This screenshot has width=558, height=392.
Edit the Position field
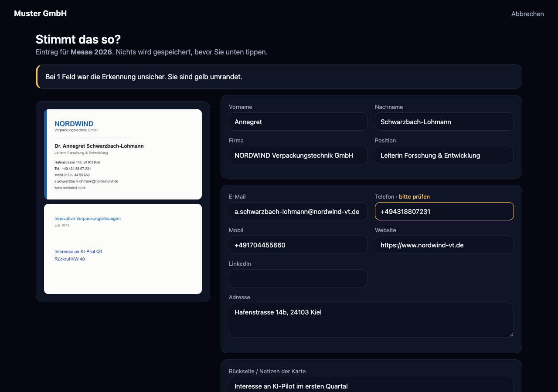(x=444, y=155)
